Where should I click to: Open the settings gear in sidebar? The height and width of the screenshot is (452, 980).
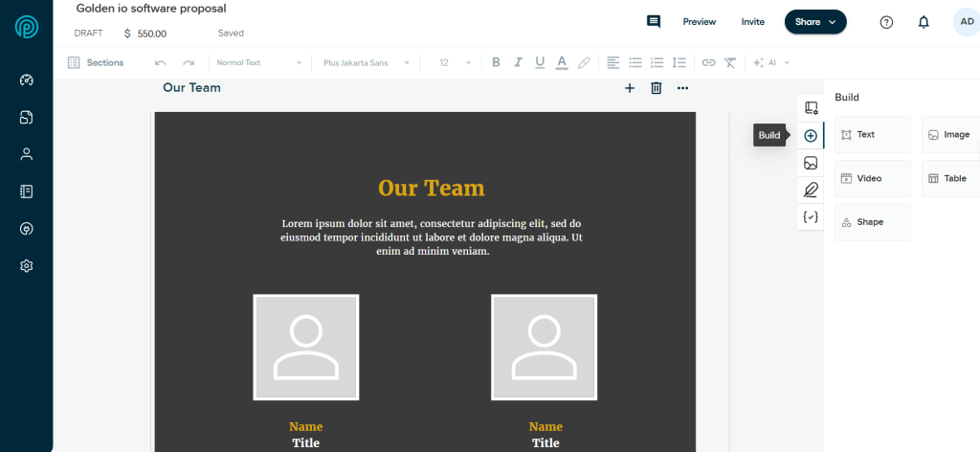[x=26, y=265]
